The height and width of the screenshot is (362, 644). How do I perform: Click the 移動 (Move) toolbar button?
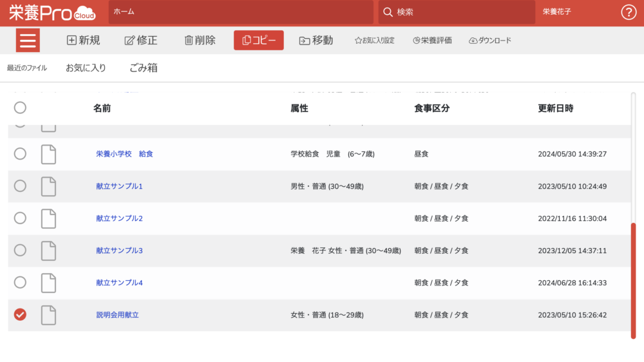pyautogui.click(x=316, y=41)
